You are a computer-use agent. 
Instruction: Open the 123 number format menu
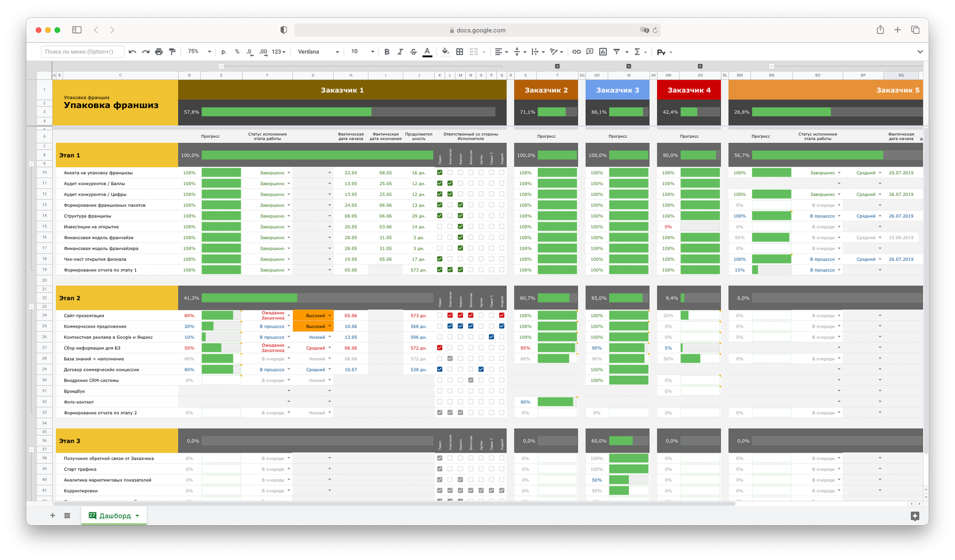pyautogui.click(x=279, y=52)
